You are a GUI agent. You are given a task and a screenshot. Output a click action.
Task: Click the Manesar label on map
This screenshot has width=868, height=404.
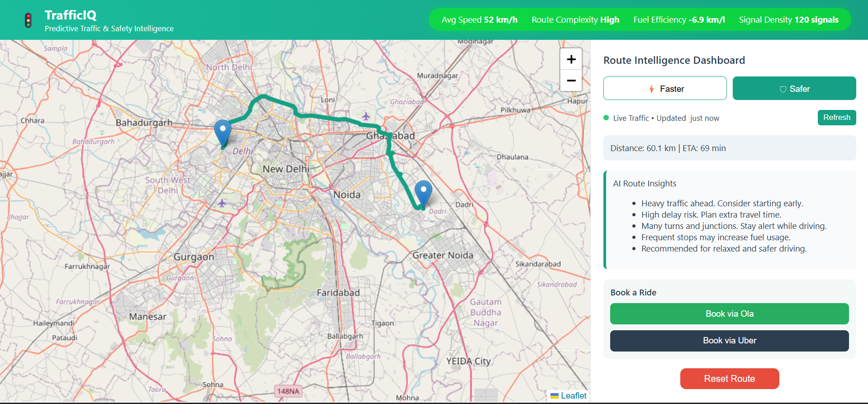148,317
